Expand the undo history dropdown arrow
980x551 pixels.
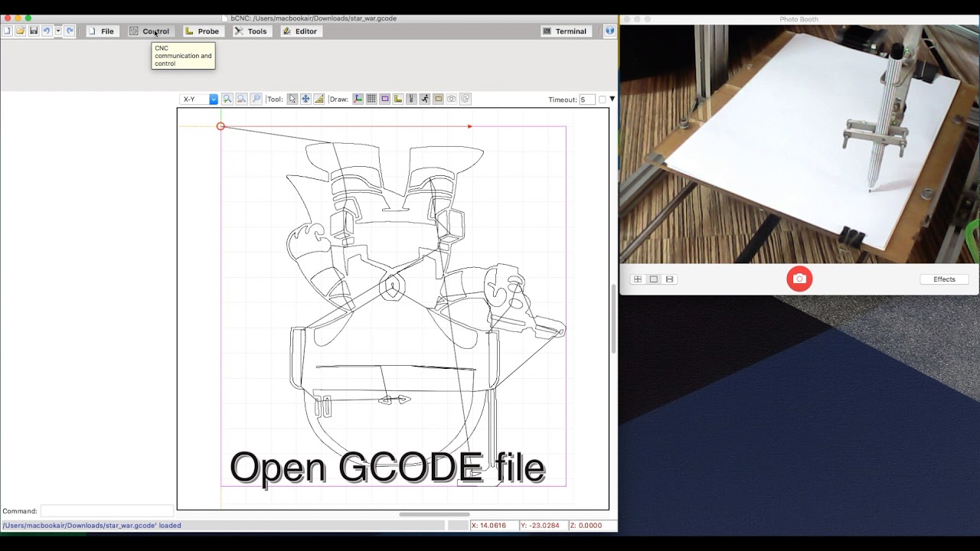57,31
